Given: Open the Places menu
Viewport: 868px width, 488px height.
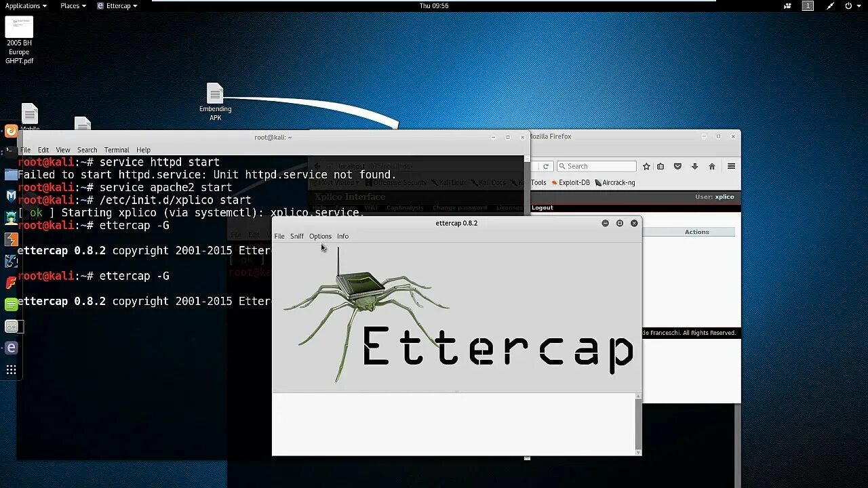Looking at the screenshot, I should point(73,5).
